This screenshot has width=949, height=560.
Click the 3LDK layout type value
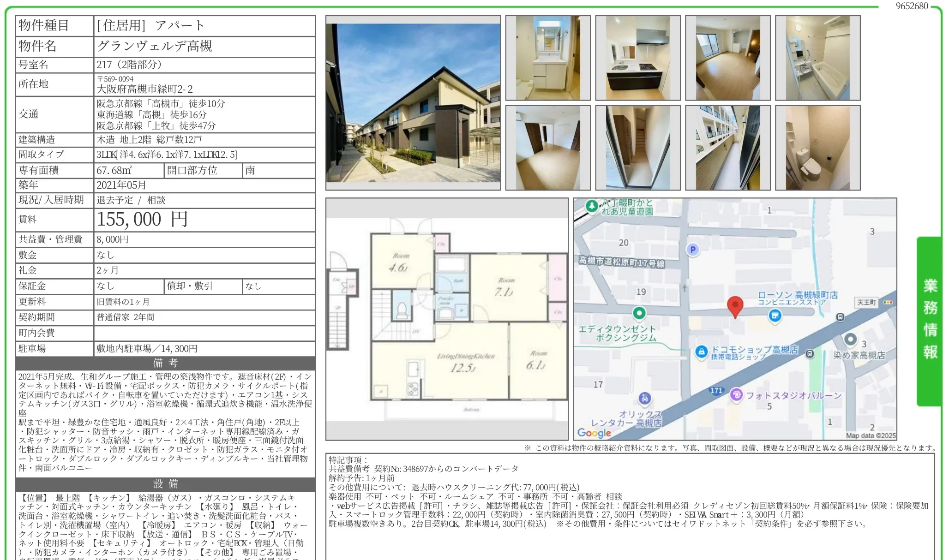tap(167, 155)
